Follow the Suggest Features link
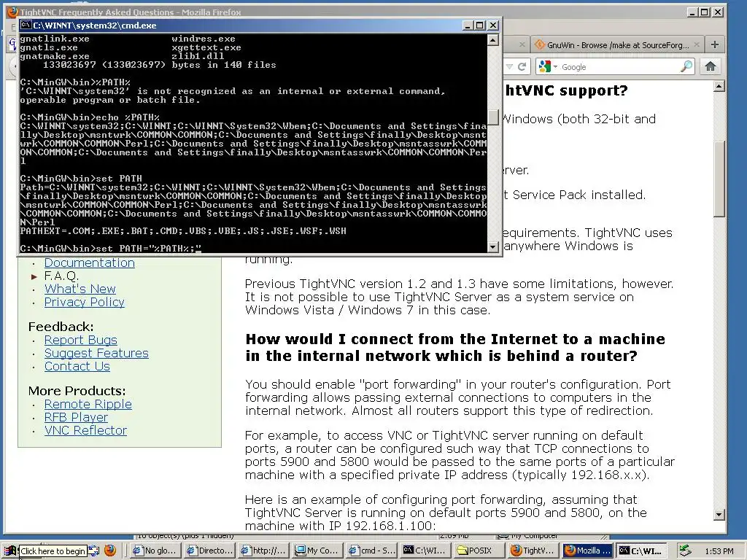The height and width of the screenshot is (560, 747). click(x=96, y=353)
